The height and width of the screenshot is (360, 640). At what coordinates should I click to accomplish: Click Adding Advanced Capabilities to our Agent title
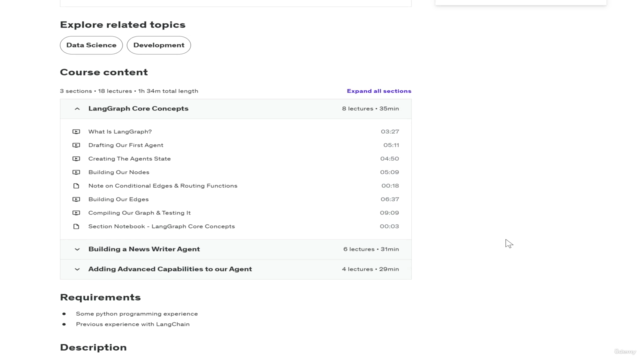[x=170, y=269]
